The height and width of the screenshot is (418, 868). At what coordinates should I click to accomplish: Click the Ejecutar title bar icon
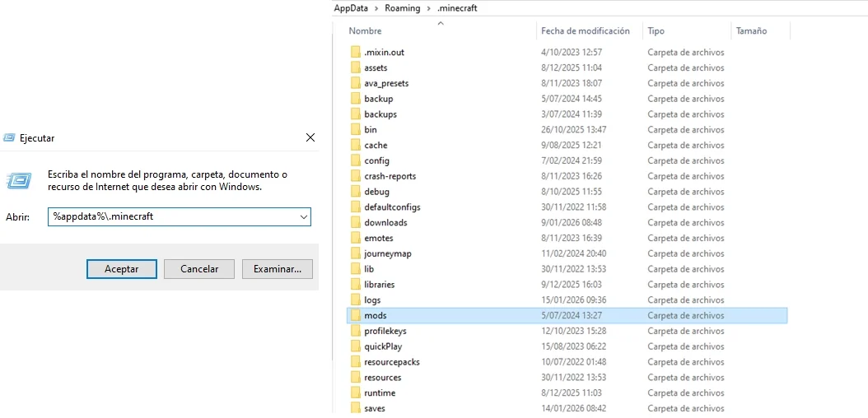(9, 137)
